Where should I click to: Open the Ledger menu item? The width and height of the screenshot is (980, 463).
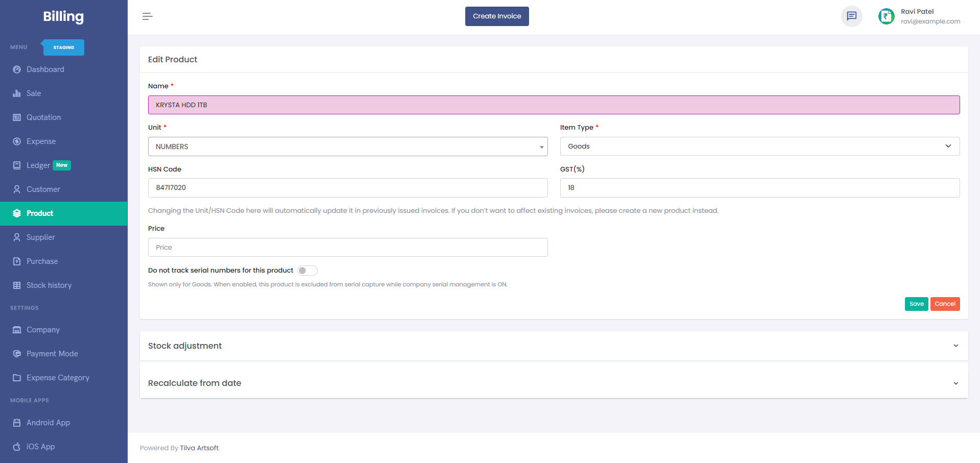tap(38, 165)
